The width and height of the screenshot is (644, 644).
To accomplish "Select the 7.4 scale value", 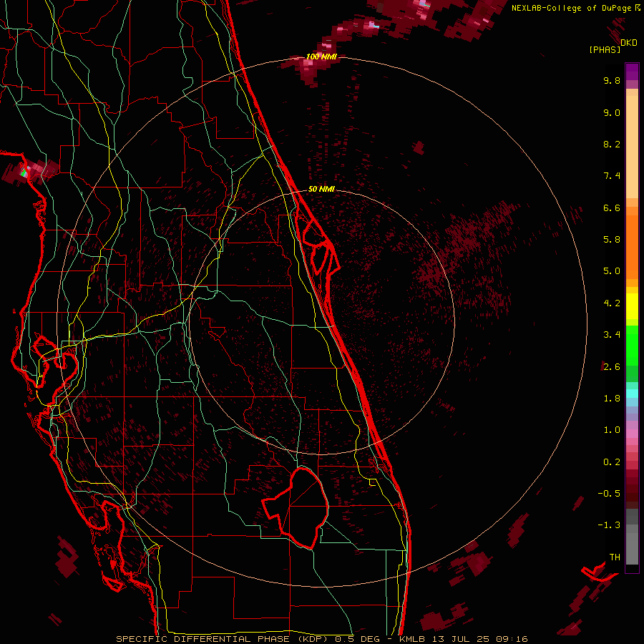I will click(612, 176).
